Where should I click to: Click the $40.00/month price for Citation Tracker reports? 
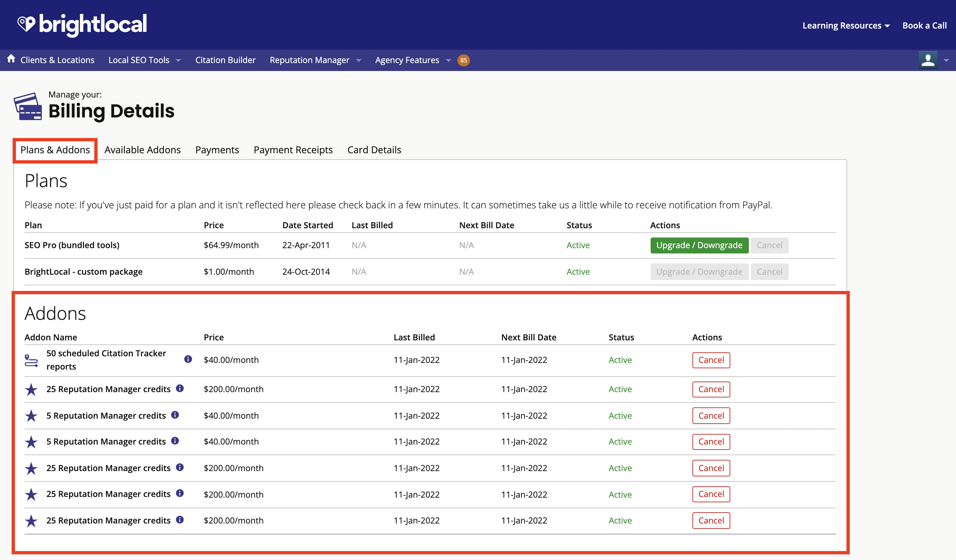231,360
